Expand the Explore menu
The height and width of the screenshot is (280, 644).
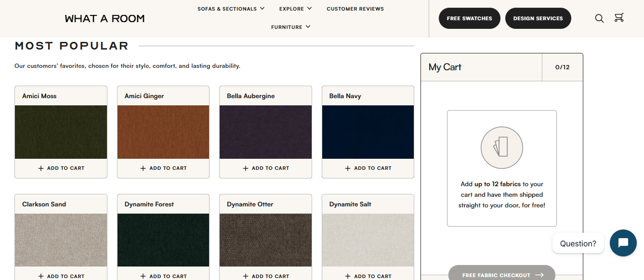point(296,9)
